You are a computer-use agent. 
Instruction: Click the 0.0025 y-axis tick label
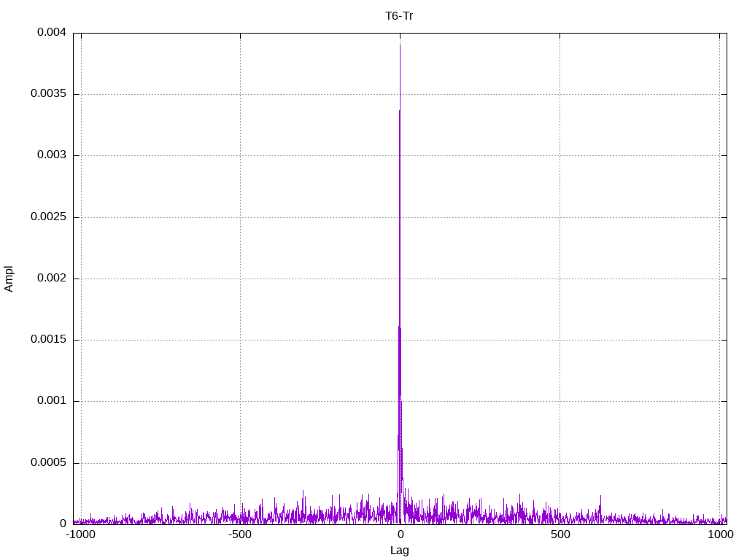(48, 217)
